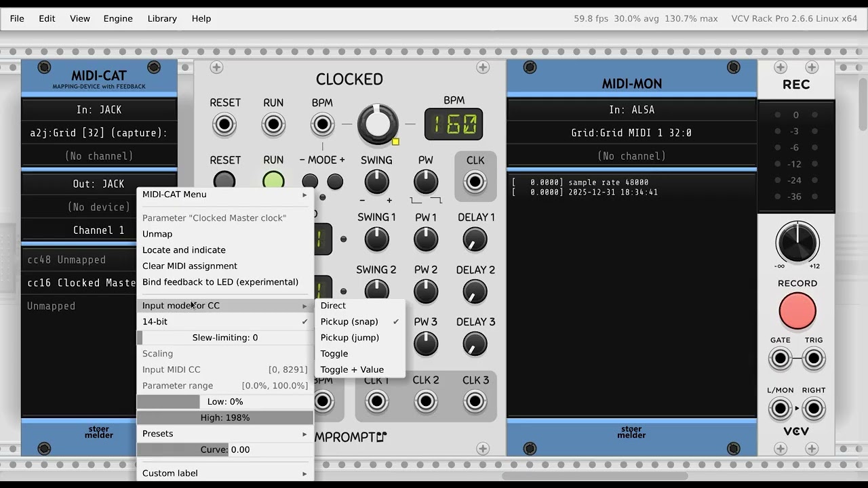
Task: Click the REC level knob
Action: [x=797, y=243]
